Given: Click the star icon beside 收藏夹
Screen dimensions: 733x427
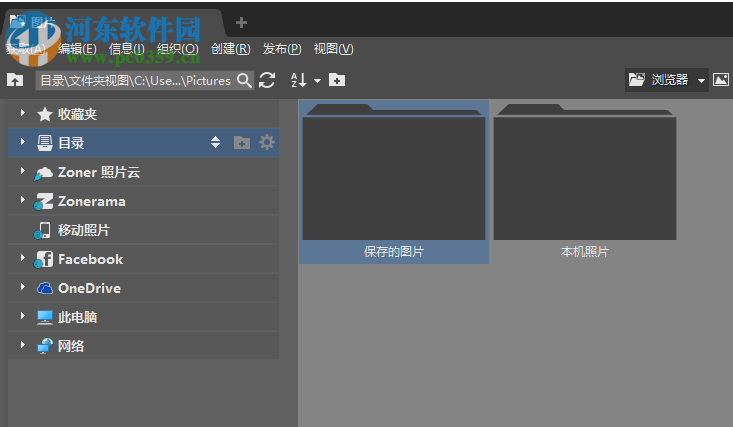Looking at the screenshot, I should 44,114.
